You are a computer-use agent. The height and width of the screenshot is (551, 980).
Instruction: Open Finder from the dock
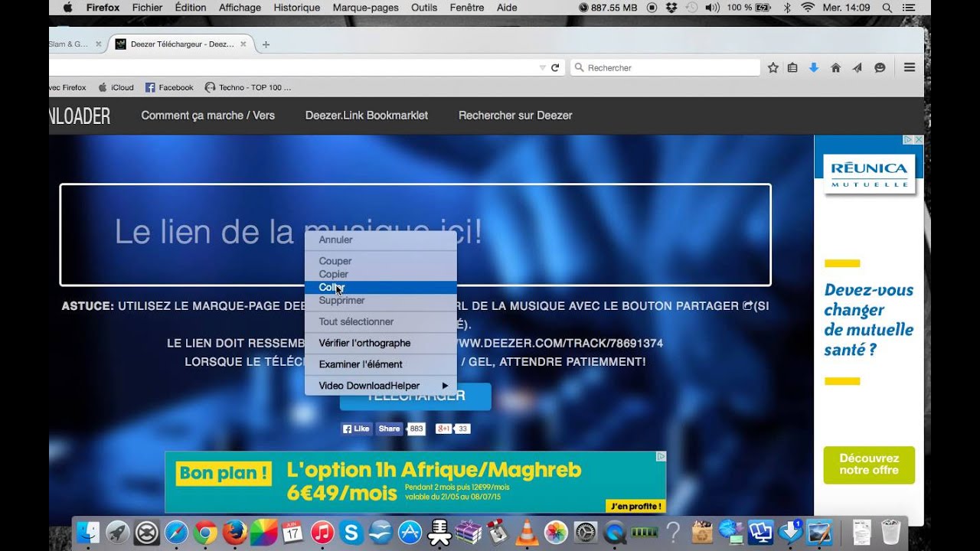point(89,532)
